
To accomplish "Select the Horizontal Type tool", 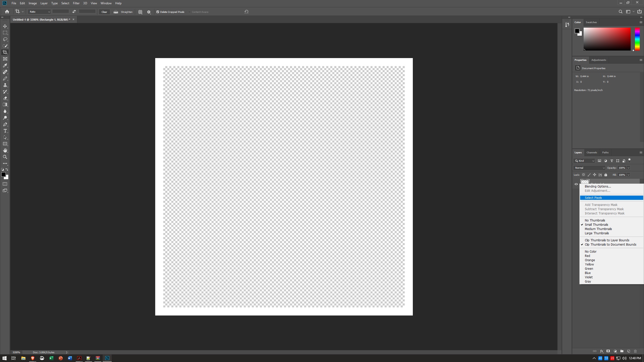I will tap(5, 131).
